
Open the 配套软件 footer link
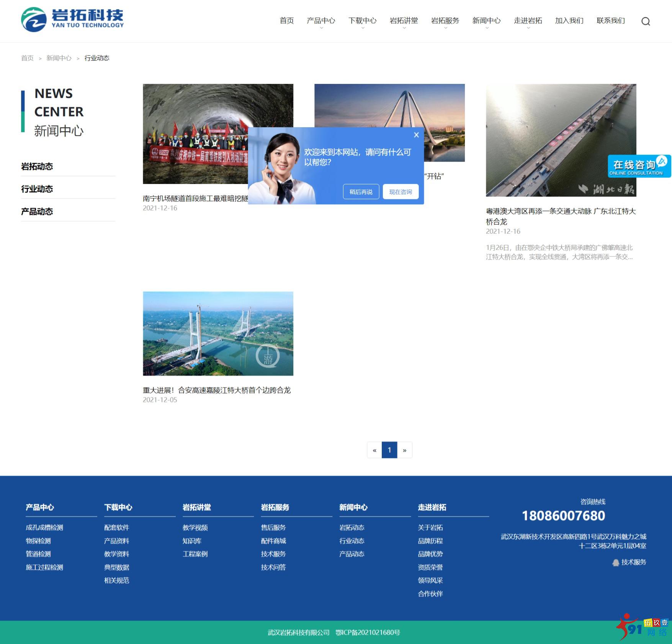pos(116,528)
